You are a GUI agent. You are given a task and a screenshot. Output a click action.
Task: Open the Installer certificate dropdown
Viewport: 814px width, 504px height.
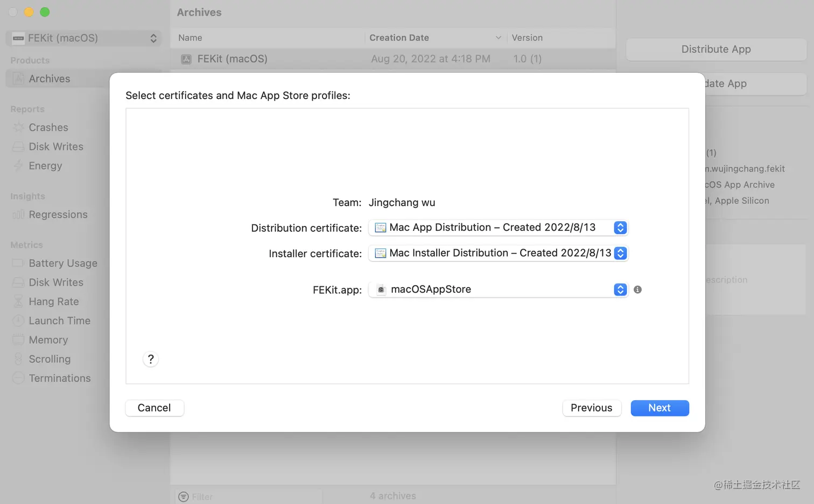(x=498, y=253)
